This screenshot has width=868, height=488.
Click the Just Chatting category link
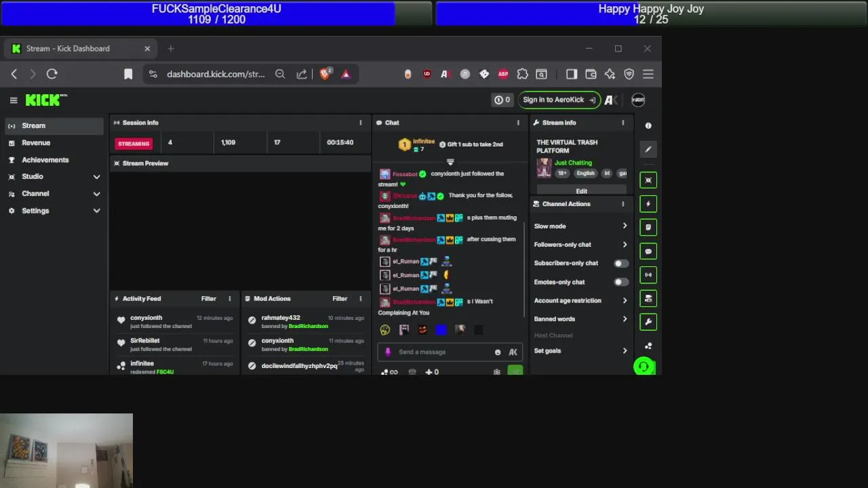click(x=573, y=163)
